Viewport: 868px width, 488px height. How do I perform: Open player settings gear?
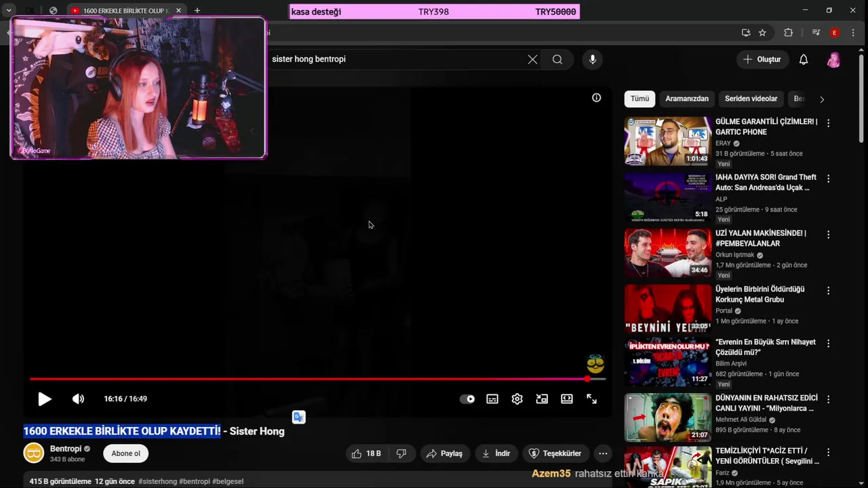[517, 399]
